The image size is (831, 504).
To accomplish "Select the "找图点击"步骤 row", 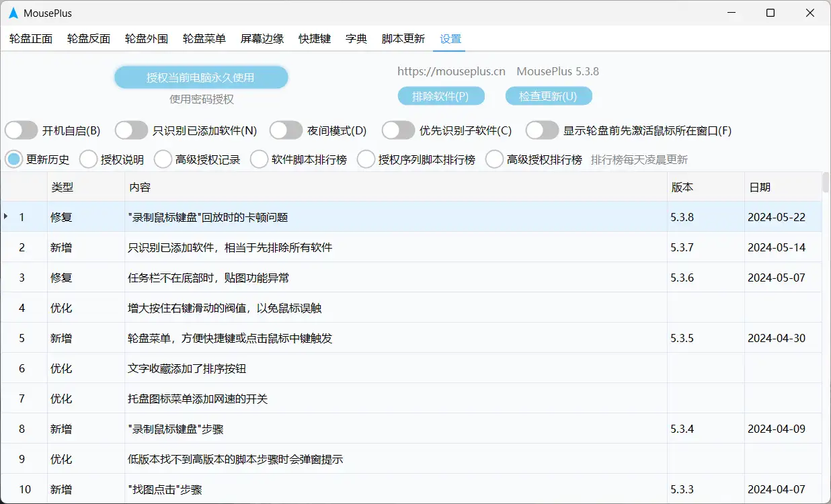I will pyautogui.click(x=411, y=489).
